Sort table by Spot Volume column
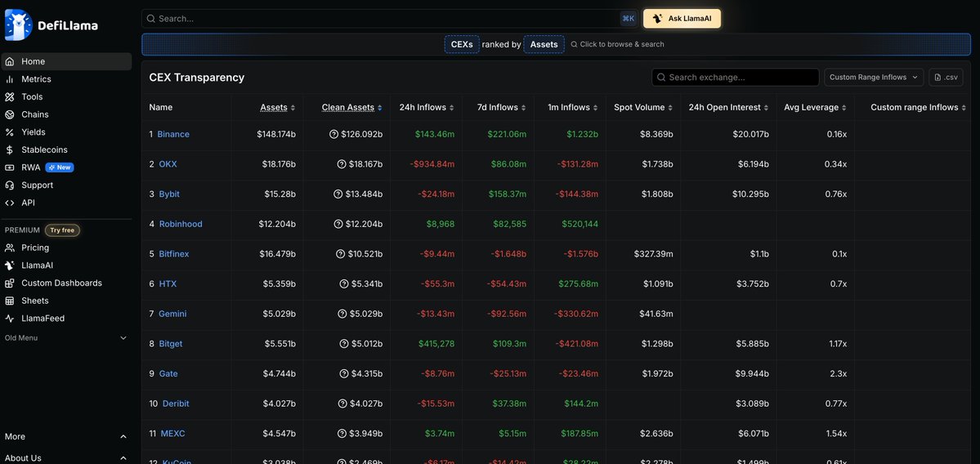 pyautogui.click(x=643, y=108)
